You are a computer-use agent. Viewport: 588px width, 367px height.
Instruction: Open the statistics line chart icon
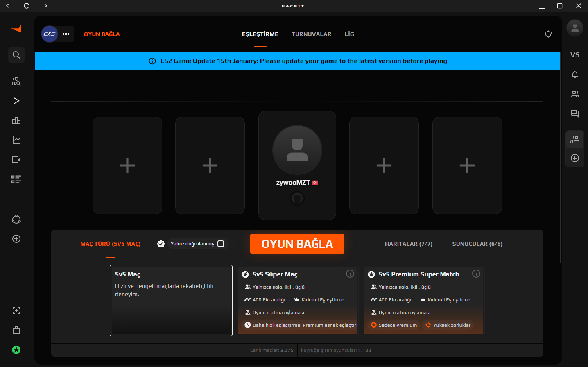click(16, 140)
